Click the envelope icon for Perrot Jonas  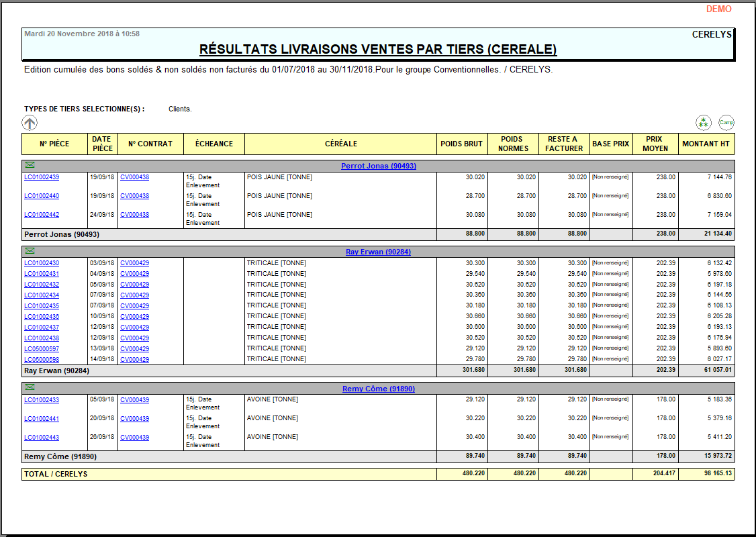pos(30,165)
